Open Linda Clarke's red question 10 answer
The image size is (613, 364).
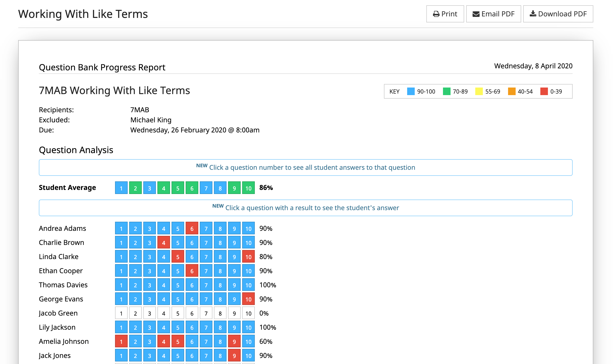coord(248,257)
